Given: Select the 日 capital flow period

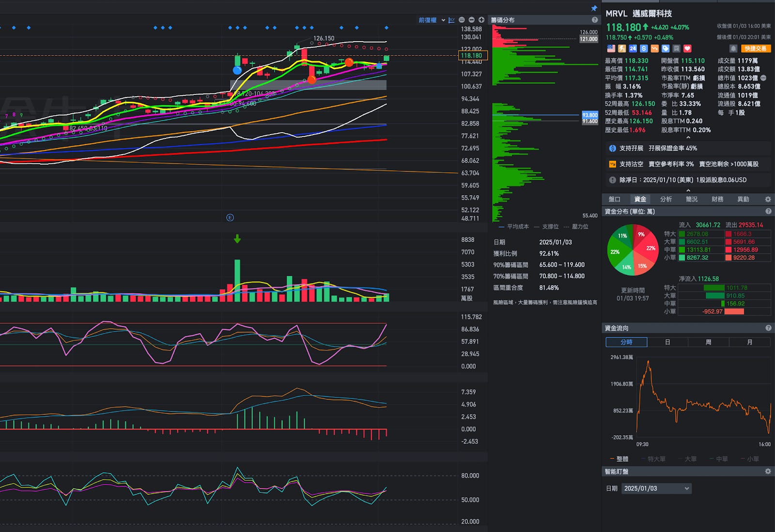Looking at the screenshot, I should pos(667,342).
